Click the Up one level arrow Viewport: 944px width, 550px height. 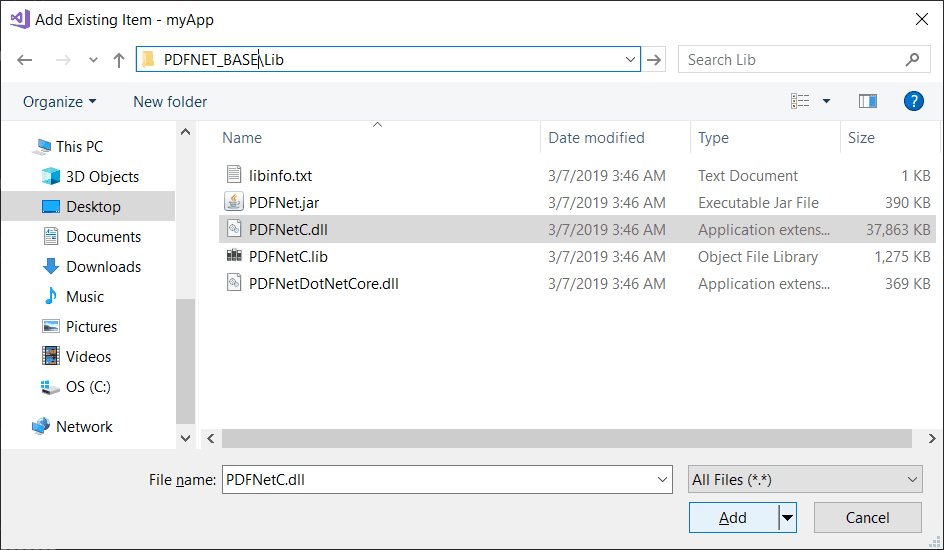(119, 60)
